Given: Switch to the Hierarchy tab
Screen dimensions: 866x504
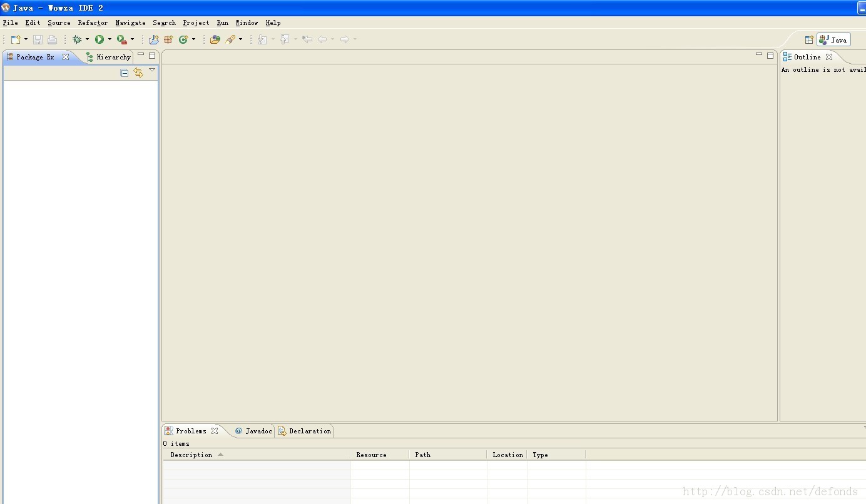Looking at the screenshot, I should point(108,57).
